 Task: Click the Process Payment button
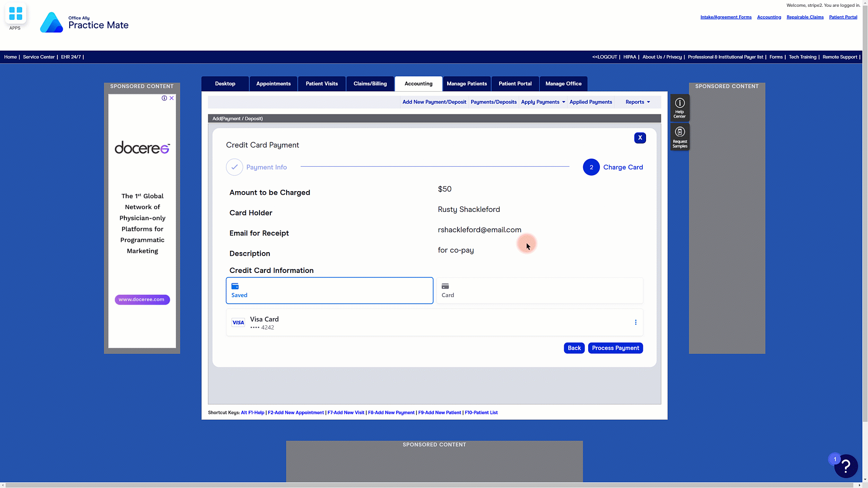pyautogui.click(x=615, y=348)
